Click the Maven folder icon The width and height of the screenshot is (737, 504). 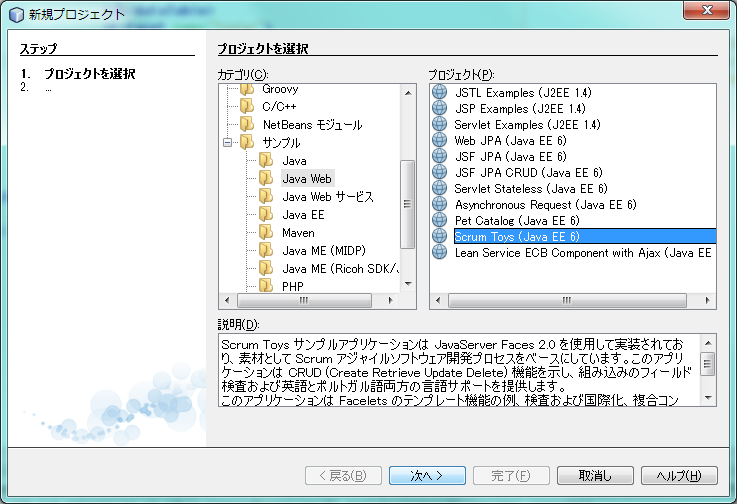pyautogui.click(x=266, y=232)
